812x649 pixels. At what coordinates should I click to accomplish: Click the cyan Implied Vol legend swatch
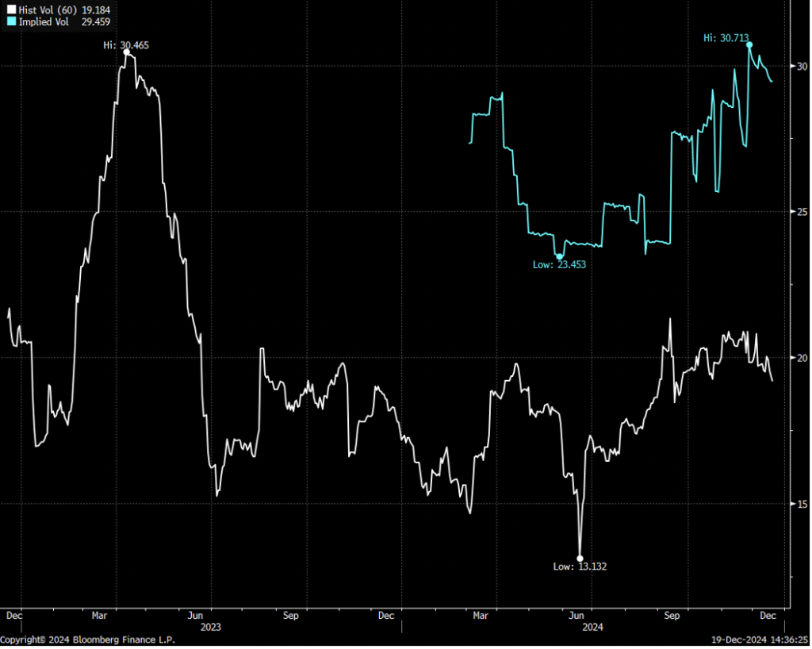pos(11,21)
